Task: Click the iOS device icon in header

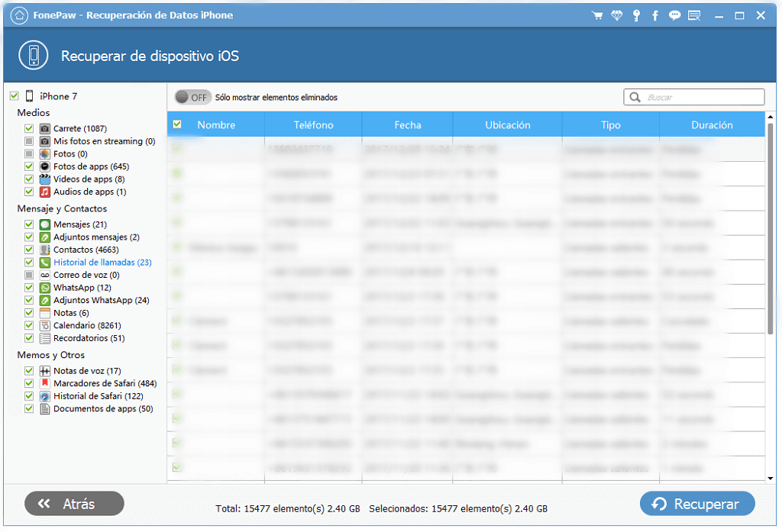Action: (34, 56)
